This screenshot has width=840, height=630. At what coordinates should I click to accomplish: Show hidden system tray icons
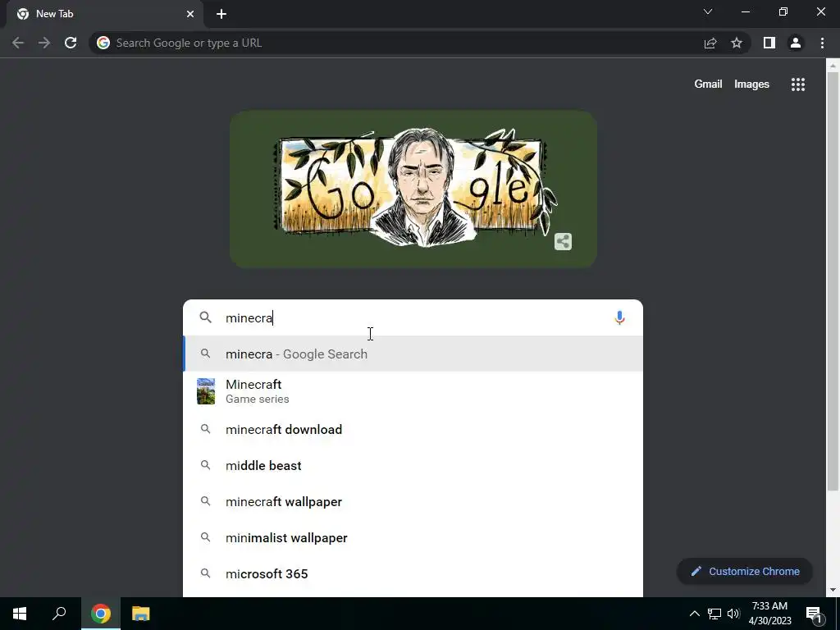[694, 614]
